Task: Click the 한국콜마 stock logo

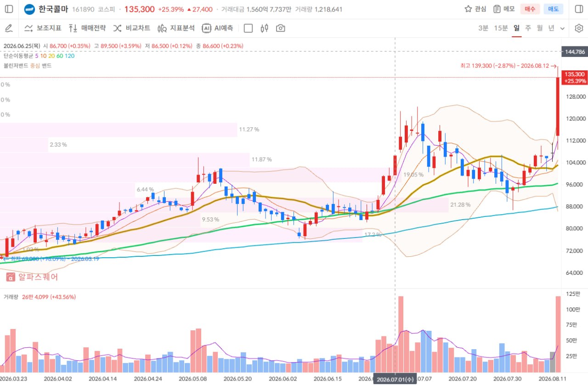Action: (29, 9)
